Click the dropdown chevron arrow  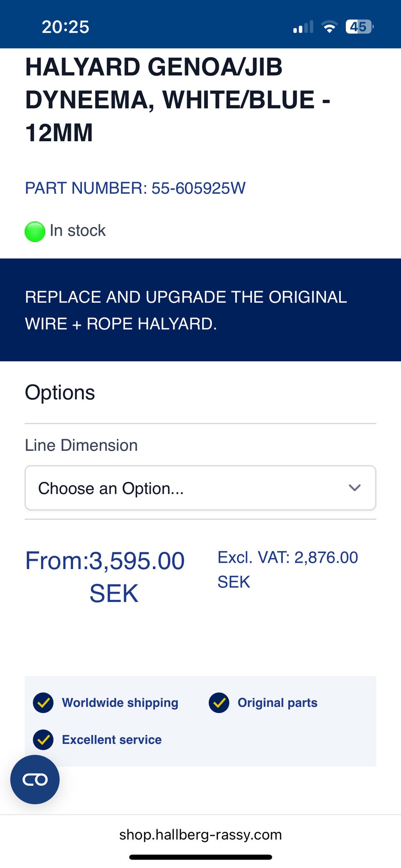click(x=355, y=488)
